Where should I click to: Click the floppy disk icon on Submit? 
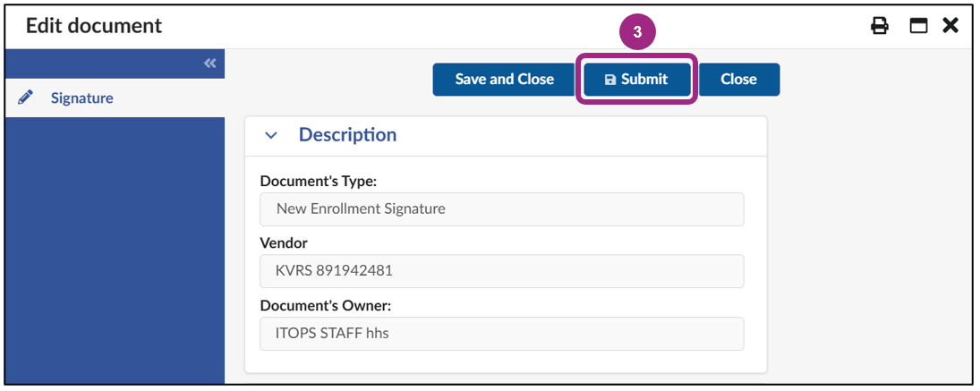tap(610, 80)
